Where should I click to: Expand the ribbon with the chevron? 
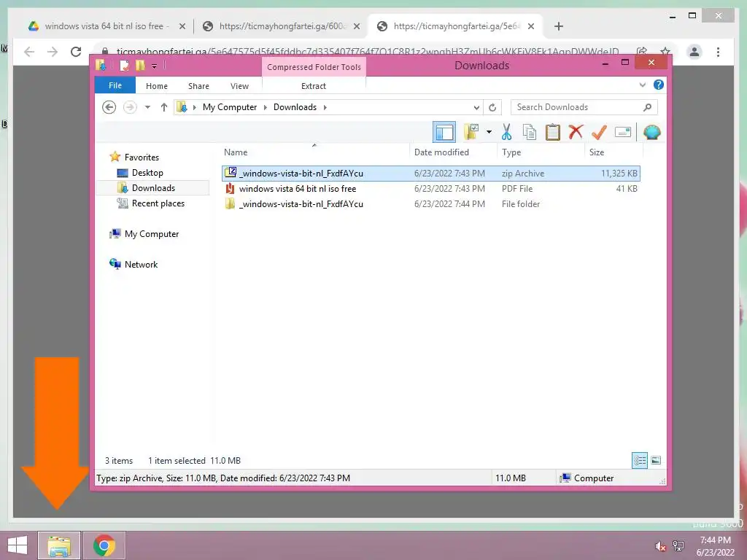643,85
